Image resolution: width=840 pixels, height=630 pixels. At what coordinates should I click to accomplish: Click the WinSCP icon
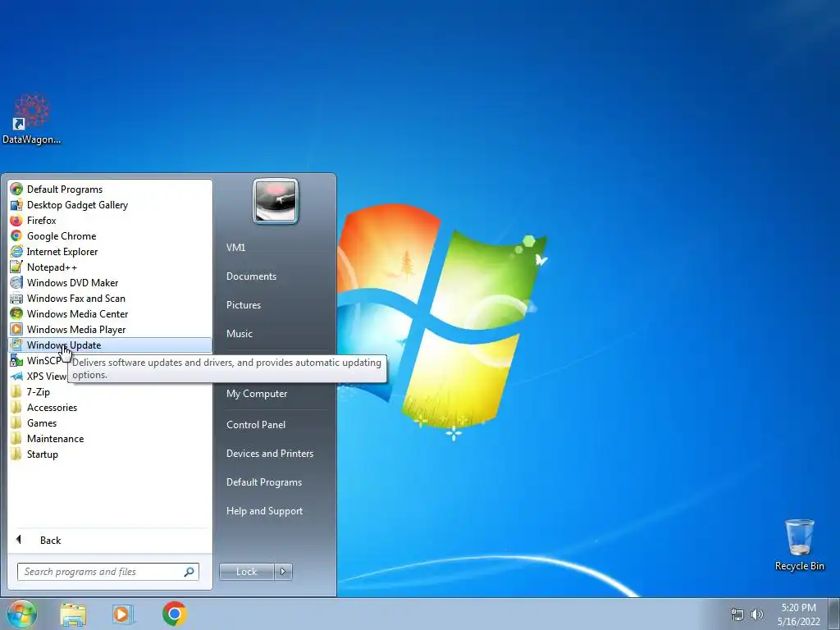click(16, 361)
